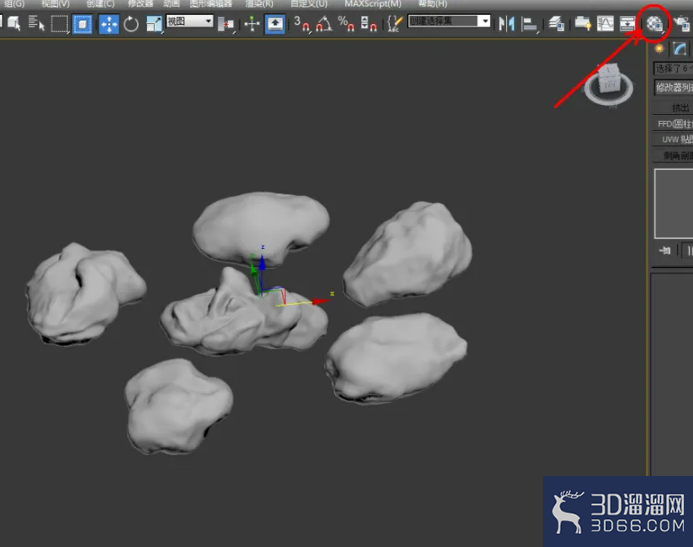Activate the Select and Rotate tool
693x547 pixels.
[131, 24]
